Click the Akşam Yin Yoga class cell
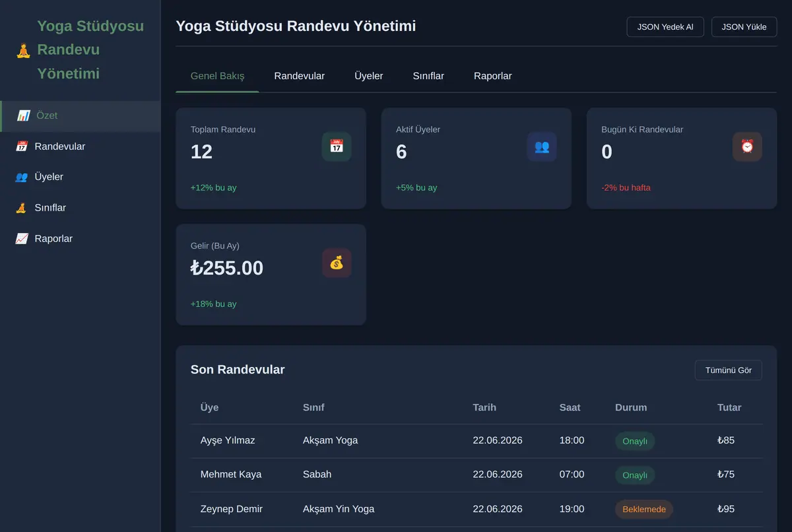 tap(339, 509)
